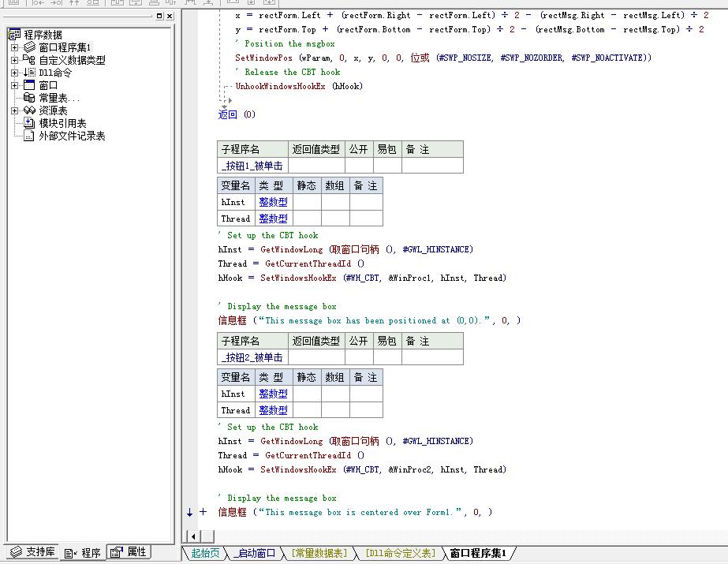Switch to the 属性 panel tab
728x564 pixels.
click(x=129, y=552)
